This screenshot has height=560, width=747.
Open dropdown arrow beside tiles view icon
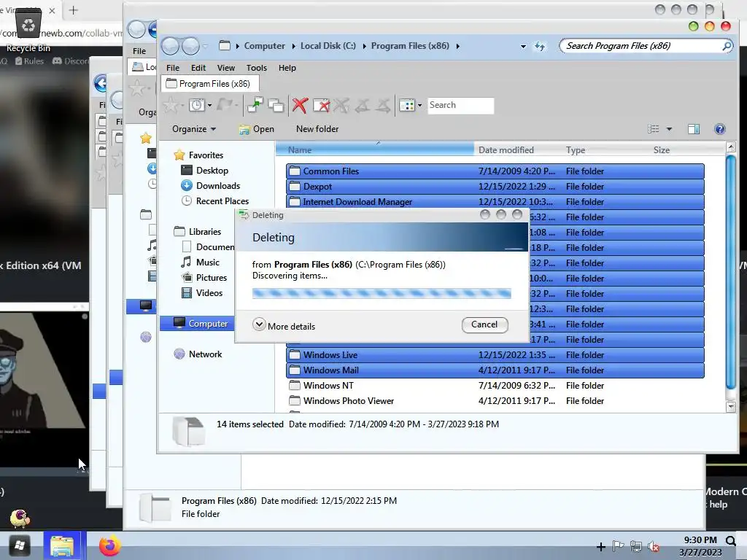[419, 105]
